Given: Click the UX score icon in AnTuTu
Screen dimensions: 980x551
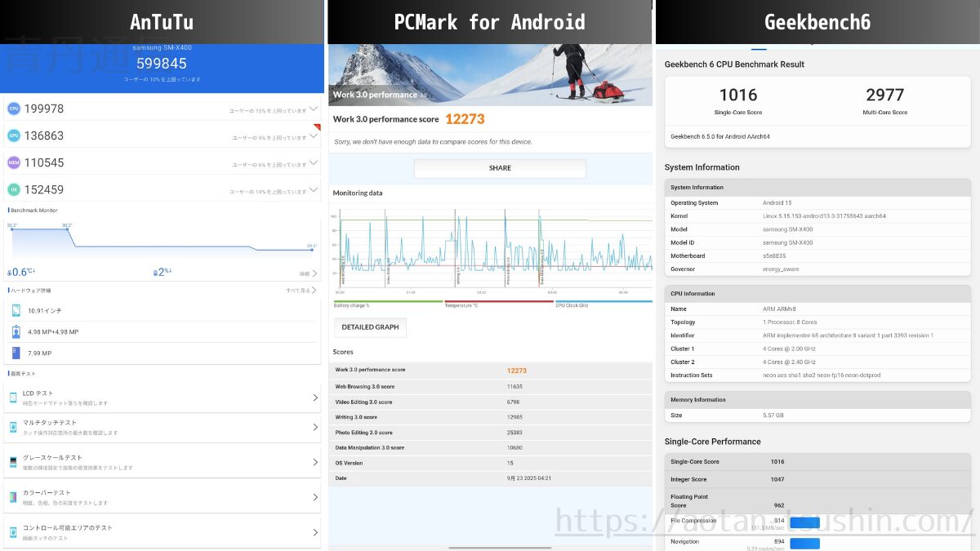Looking at the screenshot, I should point(14,189).
